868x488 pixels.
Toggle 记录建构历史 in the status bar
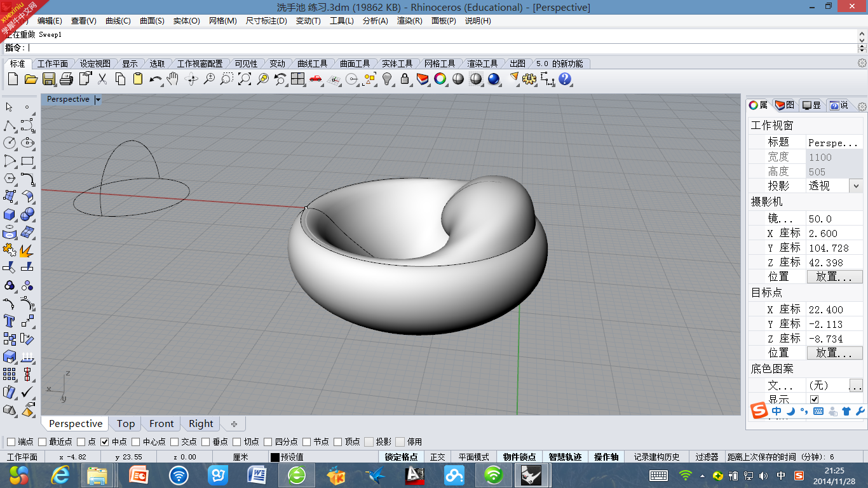656,457
